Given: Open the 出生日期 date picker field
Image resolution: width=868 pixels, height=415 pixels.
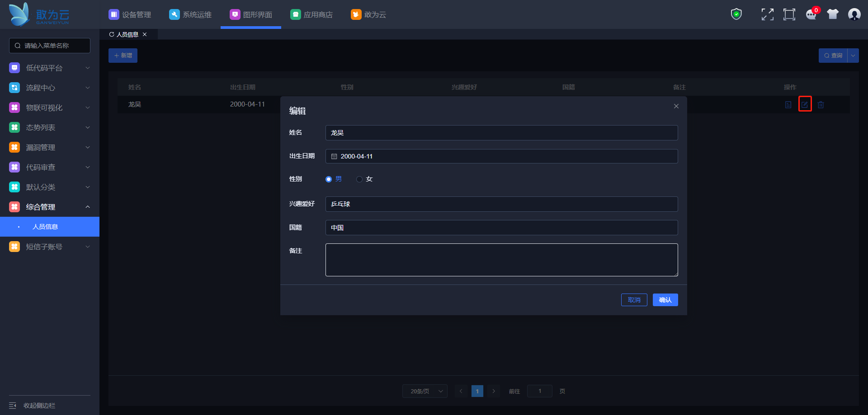Looking at the screenshot, I should pyautogui.click(x=501, y=156).
